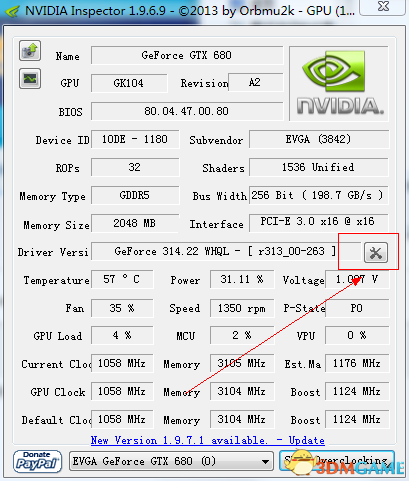Image resolution: width=409 pixels, height=481 pixels.
Task: Click the 1176 MHz Est. Max value
Action: point(357,363)
